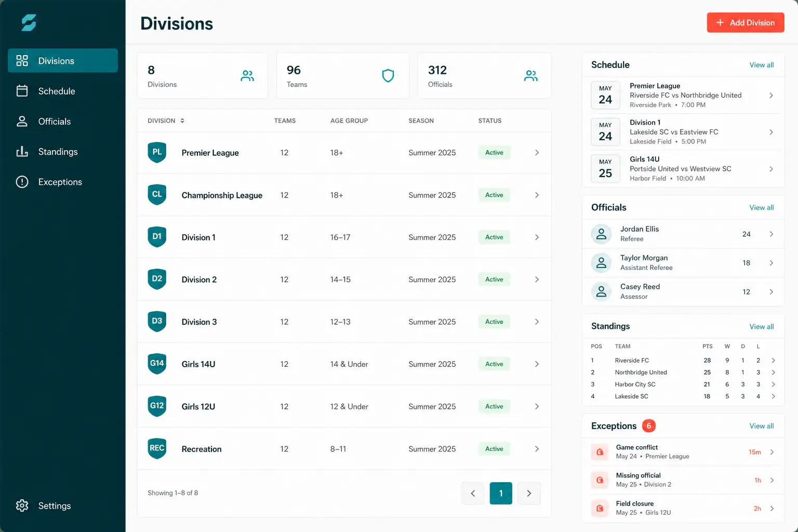Click View all in the Standings panel
Image resolution: width=798 pixels, height=532 pixels.
[762, 327]
